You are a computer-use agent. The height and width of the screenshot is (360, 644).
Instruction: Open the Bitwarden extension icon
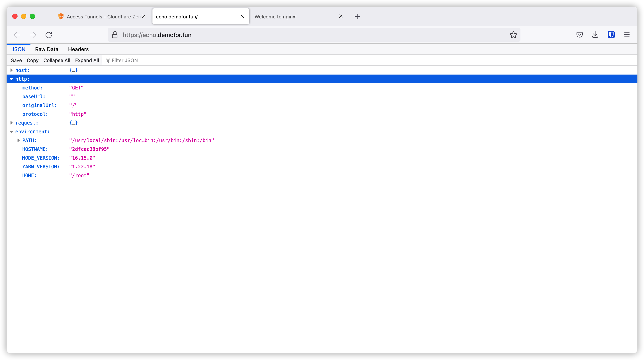click(x=611, y=35)
